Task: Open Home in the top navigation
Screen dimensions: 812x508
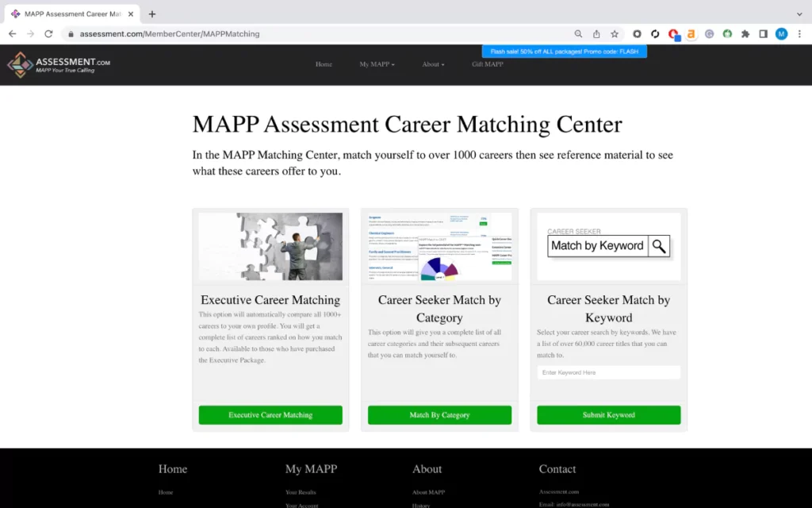Action: click(x=324, y=64)
